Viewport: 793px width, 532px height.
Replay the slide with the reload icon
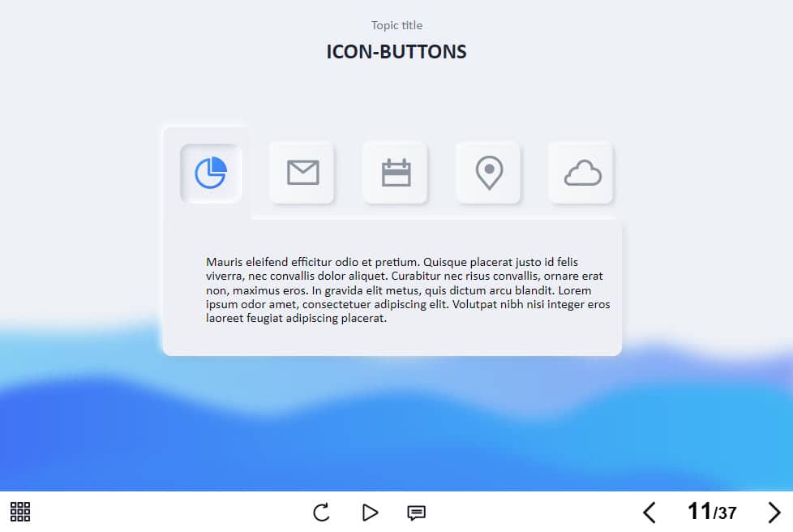point(321,513)
